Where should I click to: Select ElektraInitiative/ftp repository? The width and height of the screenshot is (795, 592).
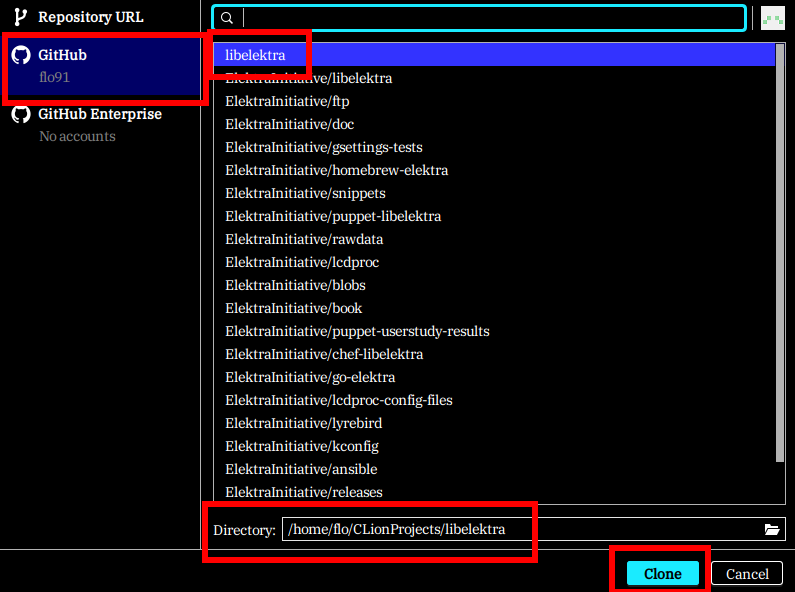287,101
